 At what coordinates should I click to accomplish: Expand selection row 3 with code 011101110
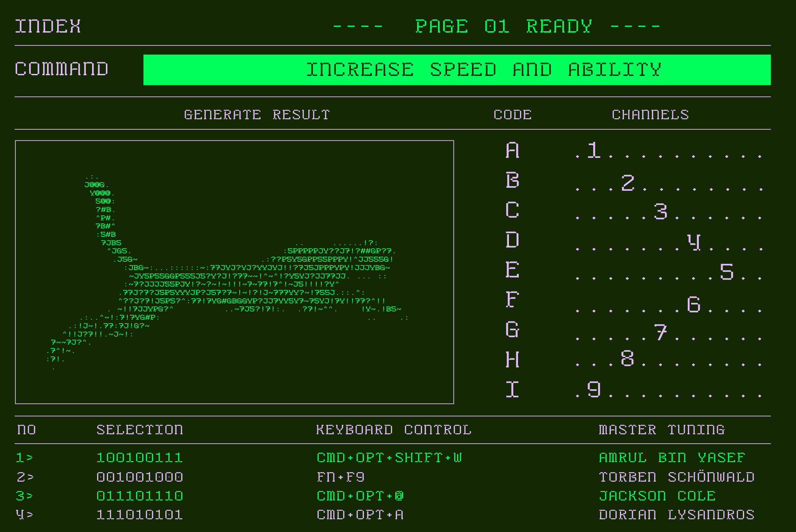click(x=139, y=496)
